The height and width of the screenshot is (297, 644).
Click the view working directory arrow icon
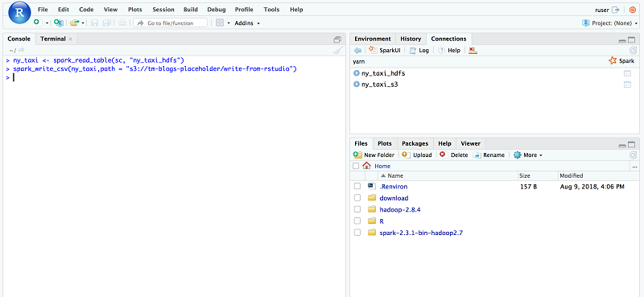21,50
